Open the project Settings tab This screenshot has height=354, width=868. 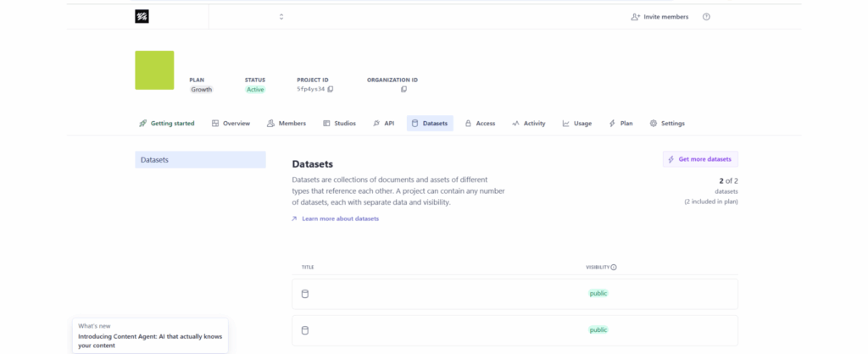(667, 124)
